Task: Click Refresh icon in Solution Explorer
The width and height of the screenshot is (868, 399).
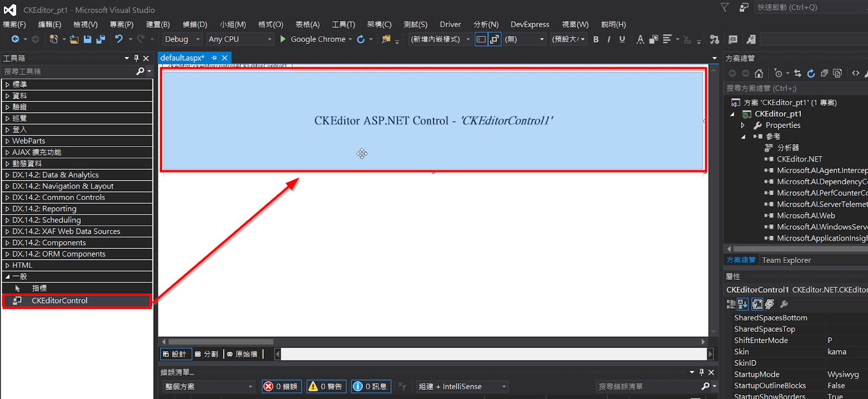Action: point(811,73)
